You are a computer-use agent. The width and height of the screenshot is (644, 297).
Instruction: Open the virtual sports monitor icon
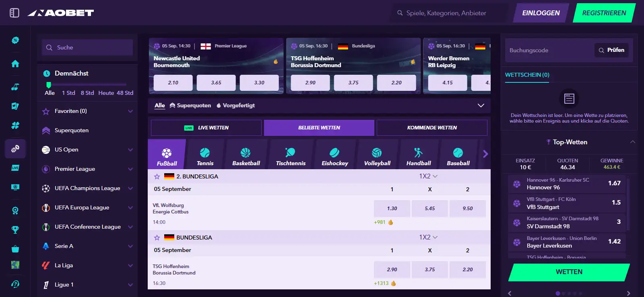click(15, 187)
